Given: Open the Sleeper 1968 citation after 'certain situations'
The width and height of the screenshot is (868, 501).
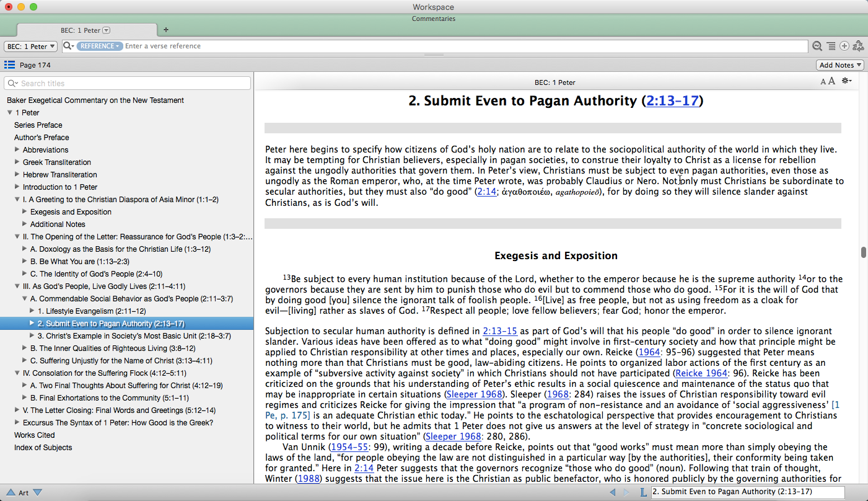Looking at the screenshot, I should (474, 394).
